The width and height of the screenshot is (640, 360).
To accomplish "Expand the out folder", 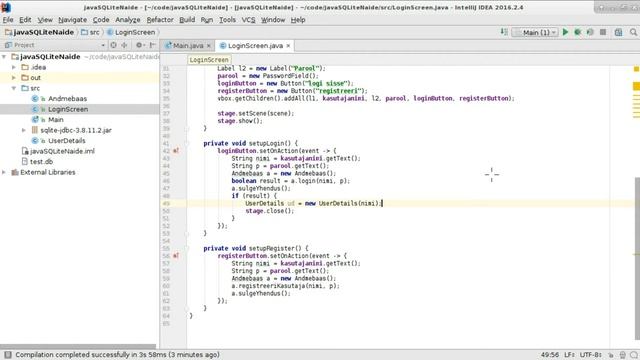I will tap(14, 78).
